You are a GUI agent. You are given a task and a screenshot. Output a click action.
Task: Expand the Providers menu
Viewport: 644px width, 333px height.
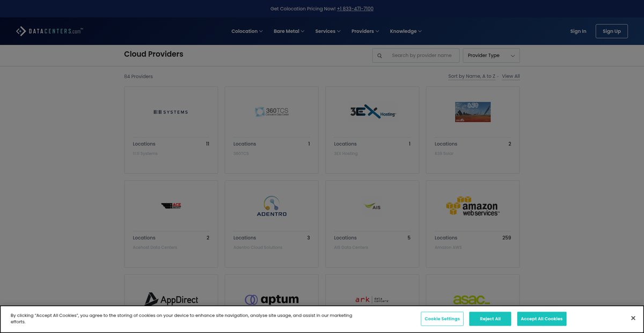(365, 31)
